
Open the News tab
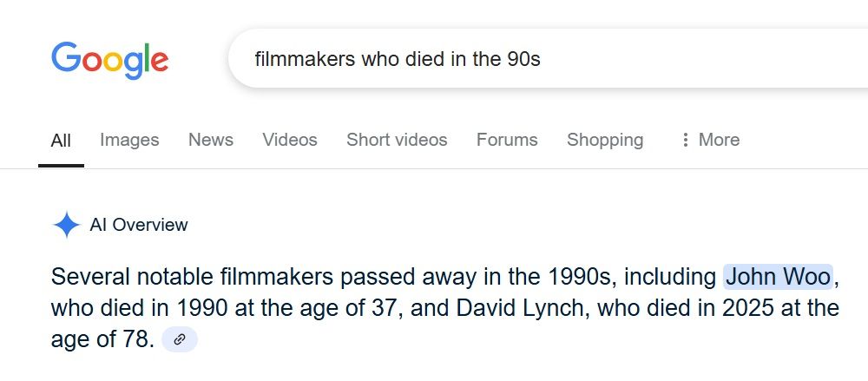[x=211, y=140]
